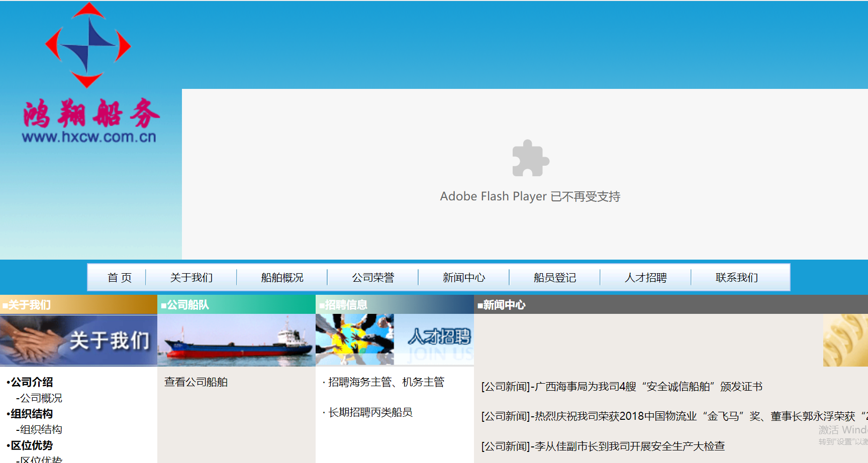Switch to the 公司荣誉 page
868x463 pixels.
(x=372, y=277)
